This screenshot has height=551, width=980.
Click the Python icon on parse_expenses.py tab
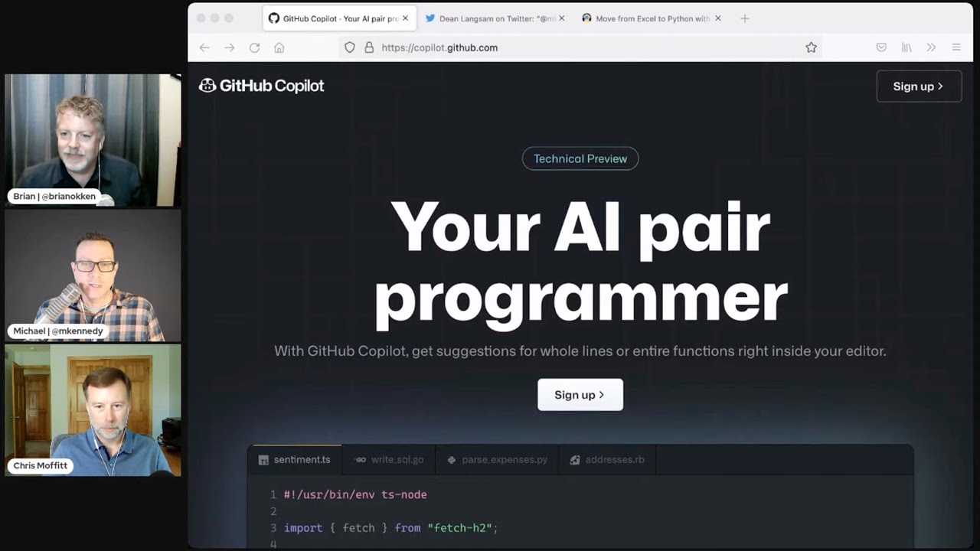(452, 460)
